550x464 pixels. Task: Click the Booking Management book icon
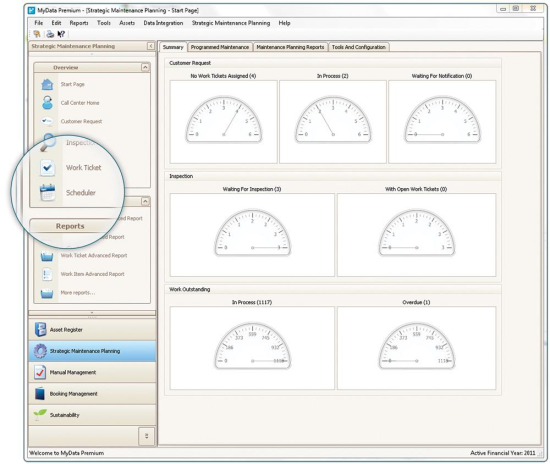click(x=40, y=394)
